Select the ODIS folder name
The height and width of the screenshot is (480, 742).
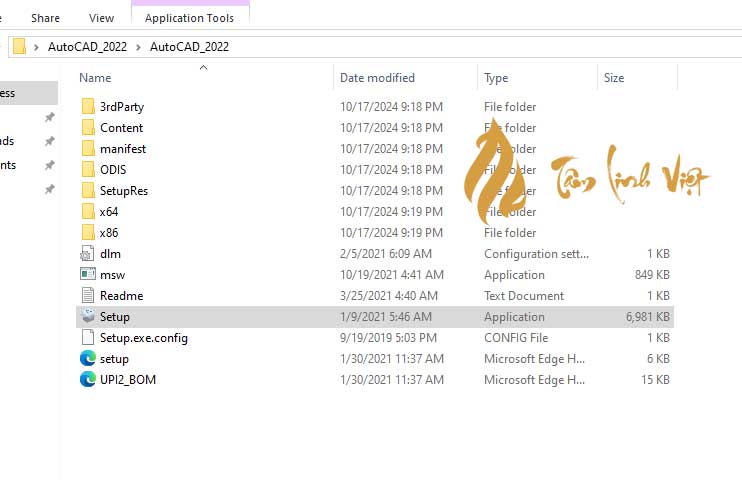point(113,169)
